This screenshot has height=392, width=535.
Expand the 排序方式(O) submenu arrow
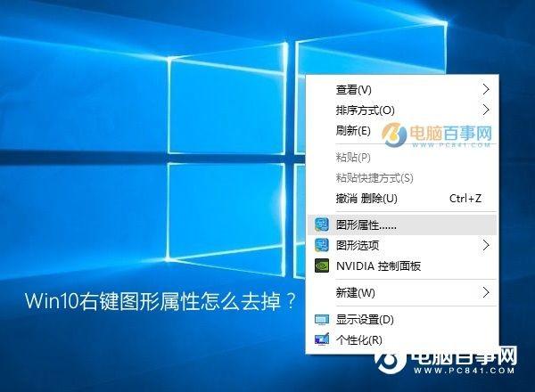(x=486, y=110)
